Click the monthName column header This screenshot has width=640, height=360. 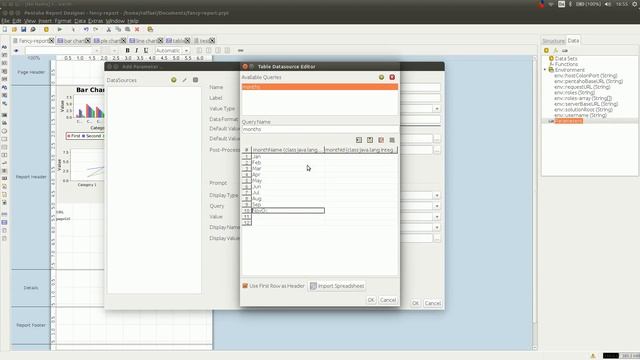[x=288, y=150]
